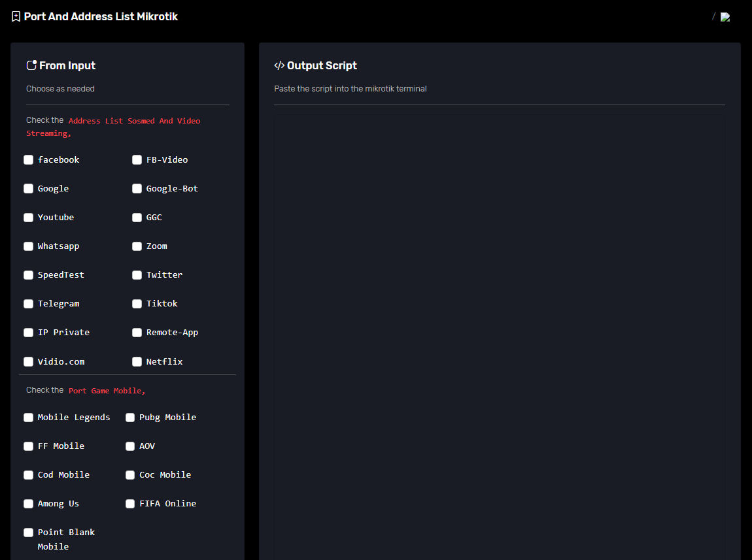Click inside the Output Script text area
The width and height of the screenshot is (752, 560).
tap(499, 337)
